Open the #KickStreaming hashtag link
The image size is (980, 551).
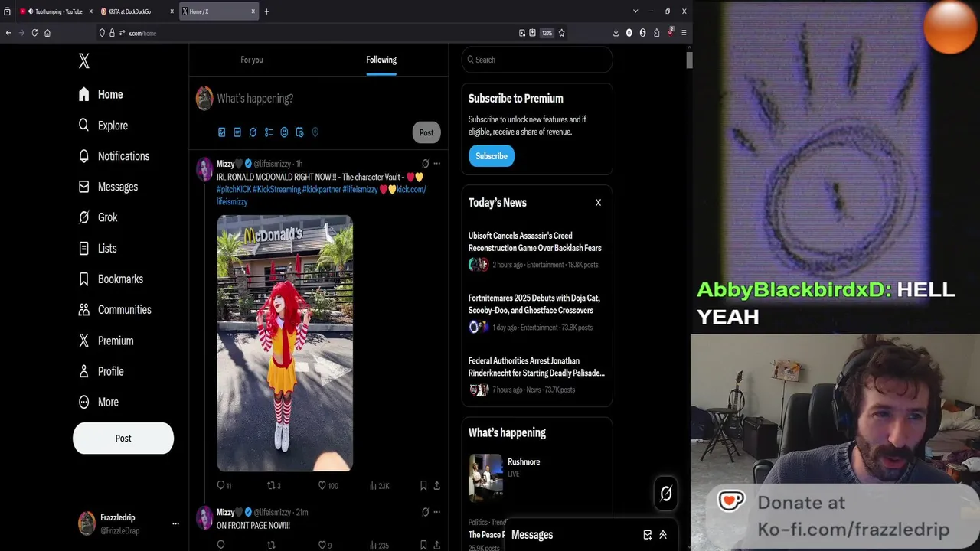click(x=276, y=190)
